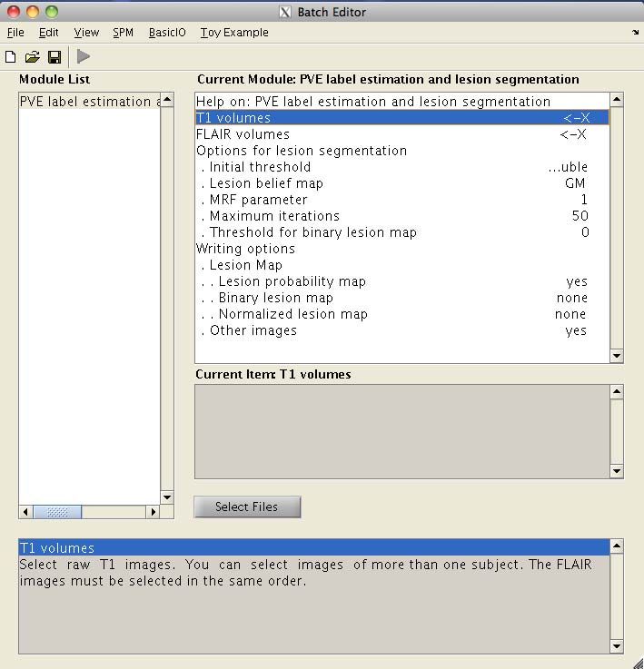Image resolution: width=644 pixels, height=669 pixels.
Task: Select the T1 volumes item
Action: (x=402, y=118)
